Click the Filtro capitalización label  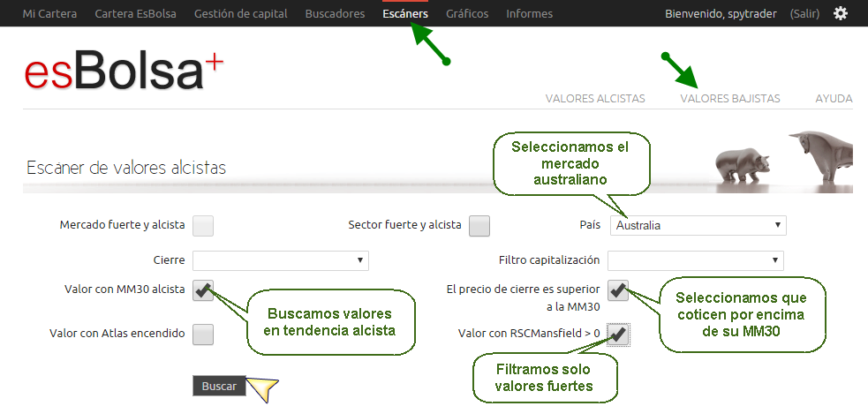(x=549, y=259)
